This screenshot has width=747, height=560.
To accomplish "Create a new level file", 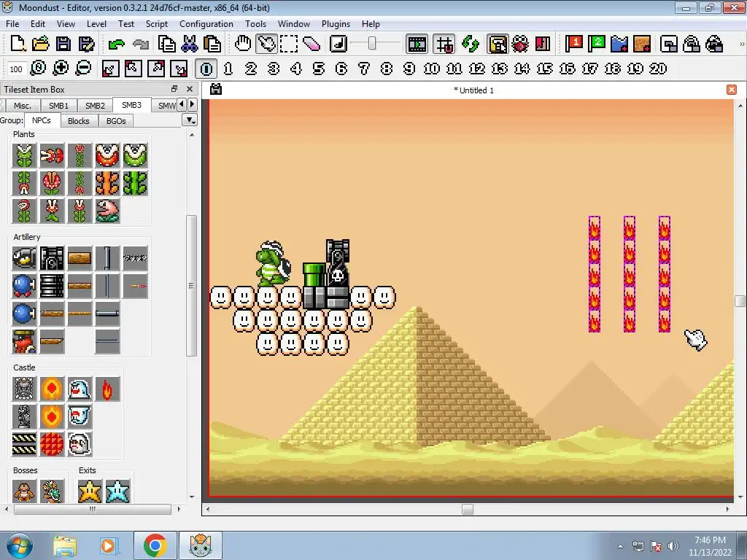I will (x=18, y=44).
